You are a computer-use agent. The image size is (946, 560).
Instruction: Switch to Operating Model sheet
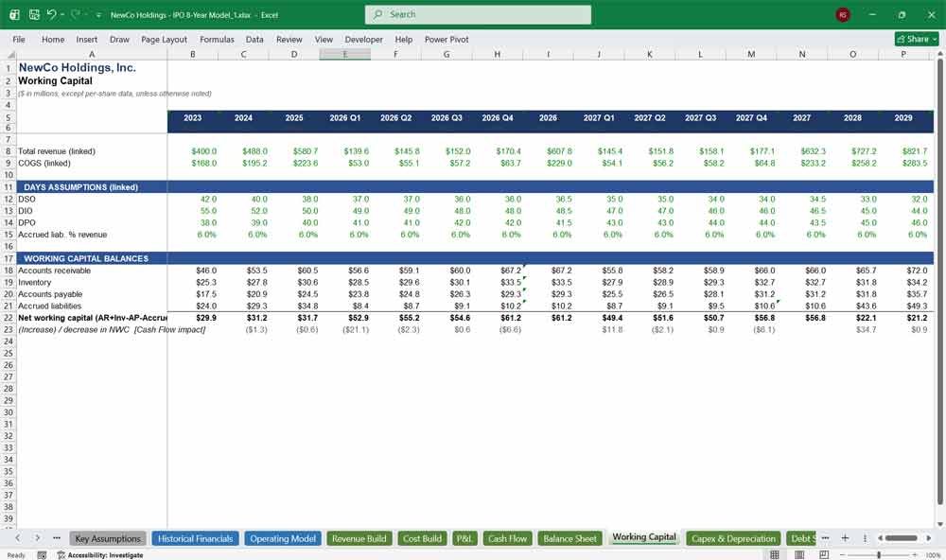click(x=283, y=538)
